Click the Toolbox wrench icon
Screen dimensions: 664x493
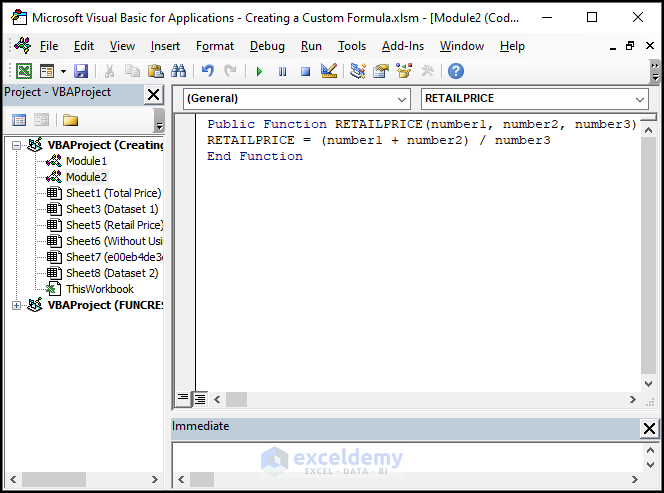[428, 71]
